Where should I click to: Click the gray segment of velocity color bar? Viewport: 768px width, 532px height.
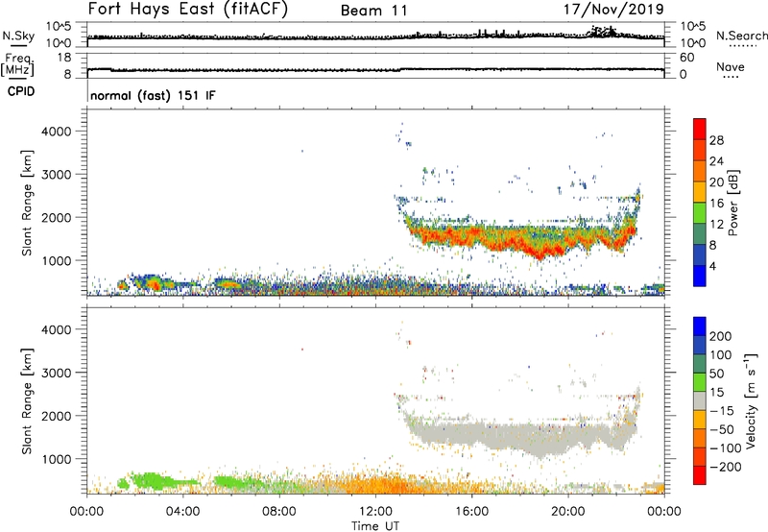coord(700,401)
